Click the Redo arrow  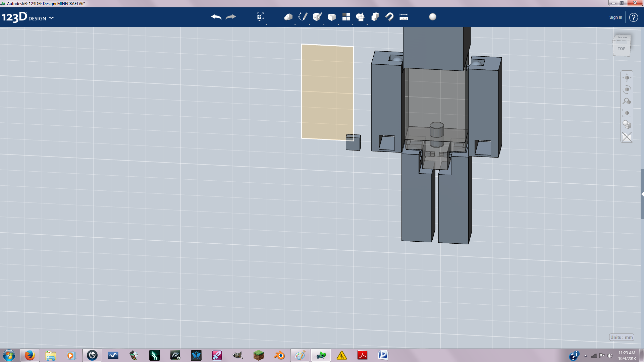coord(231,17)
